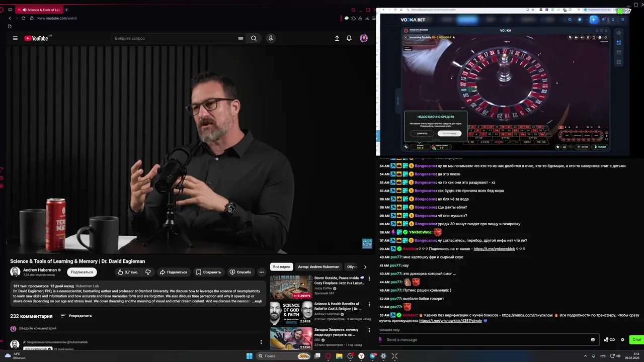The image size is (644, 362).
Task: Open the emoji picker in Kick chat
Action: coord(593,339)
